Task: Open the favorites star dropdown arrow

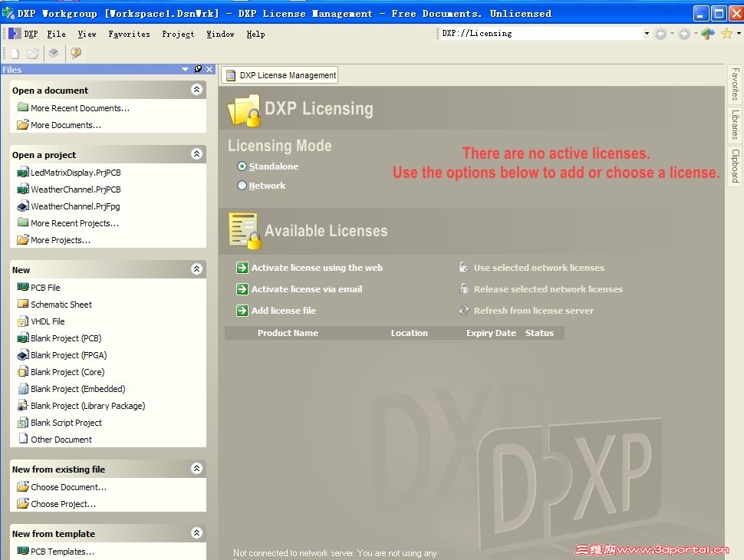Action: click(739, 34)
